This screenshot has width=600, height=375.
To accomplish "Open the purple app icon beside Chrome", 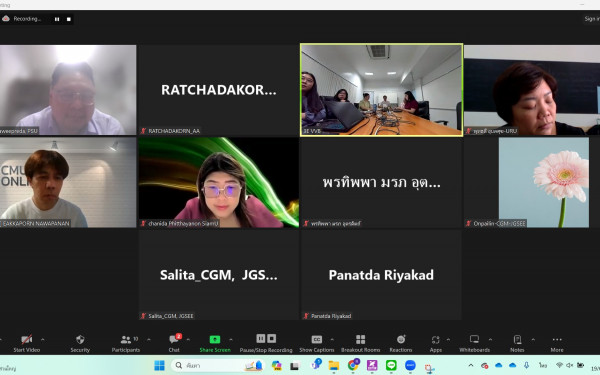I will (x=372, y=365).
